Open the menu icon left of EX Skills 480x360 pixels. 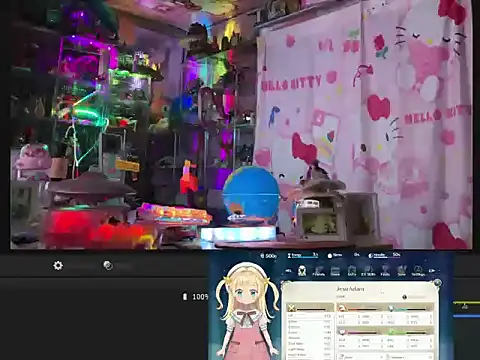(352, 271)
